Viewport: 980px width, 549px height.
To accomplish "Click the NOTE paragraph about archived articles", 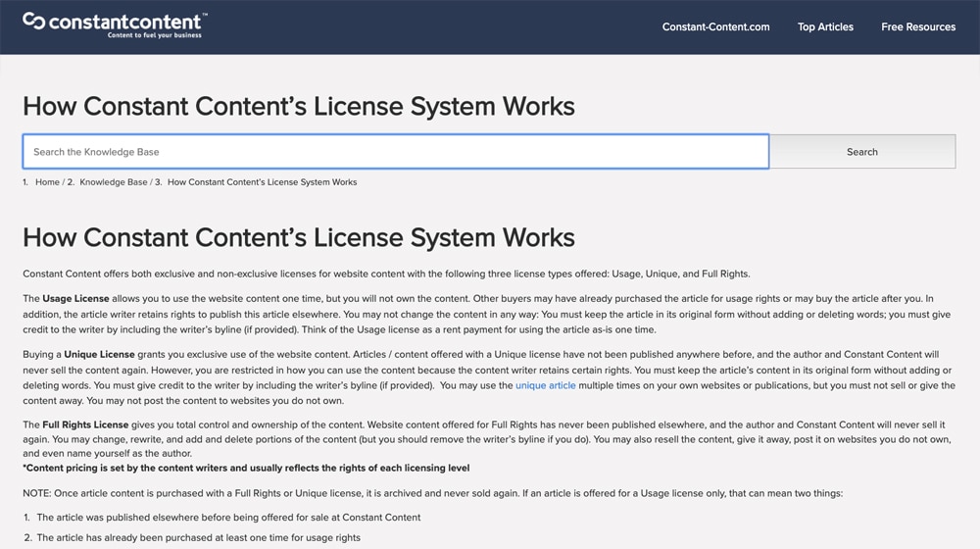I will [x=432, y=493].
